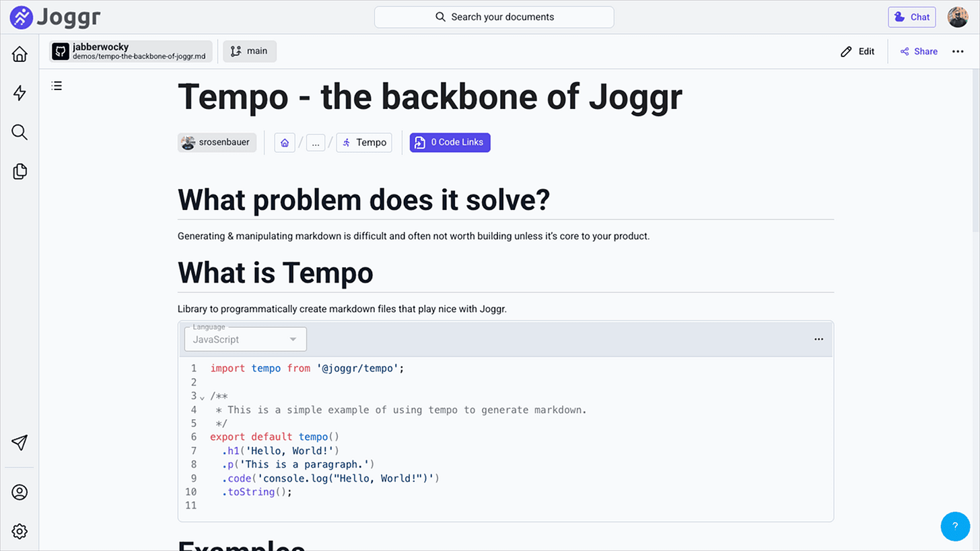Open the account profile sidebar icon
Viewport: 980px width, 551px height.
[20, 492]
